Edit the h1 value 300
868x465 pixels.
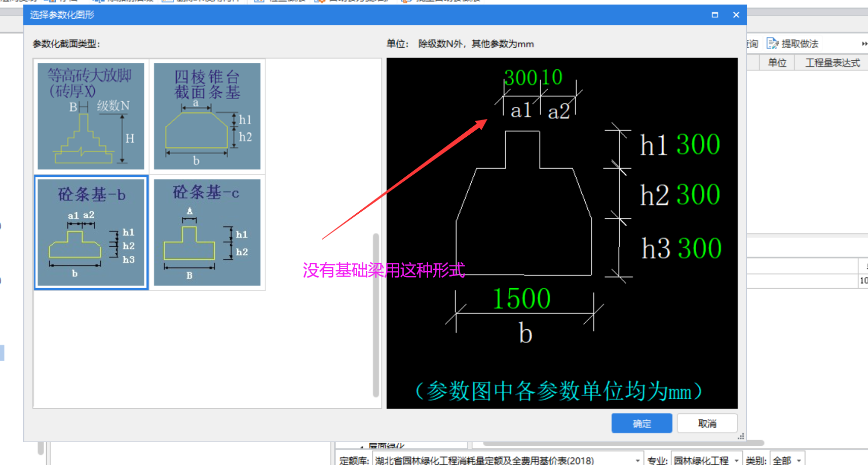698,144
